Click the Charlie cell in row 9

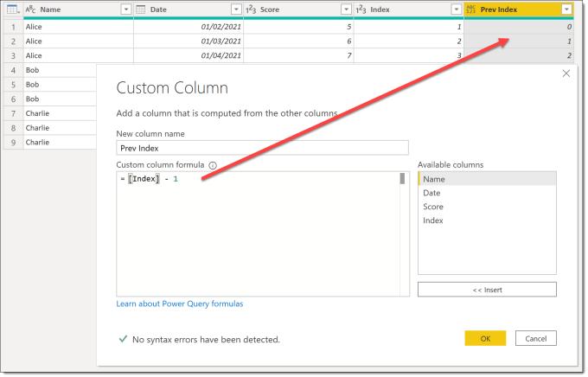[60, 143]
